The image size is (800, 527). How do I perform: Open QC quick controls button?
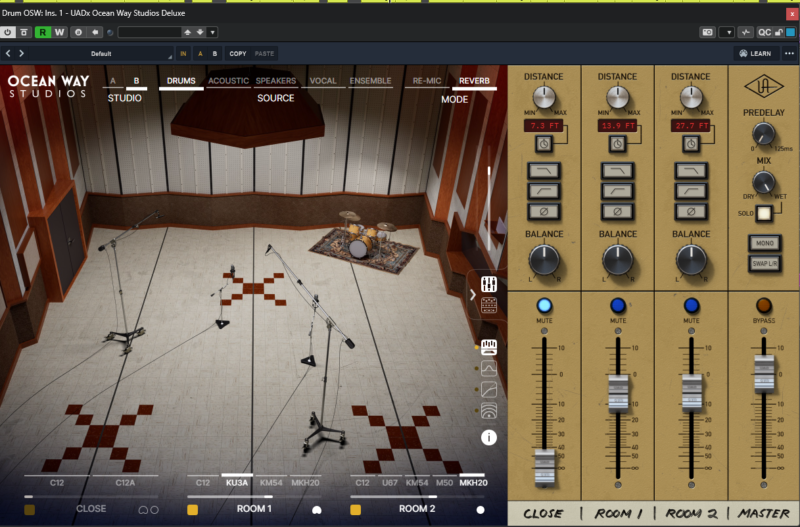764,32
